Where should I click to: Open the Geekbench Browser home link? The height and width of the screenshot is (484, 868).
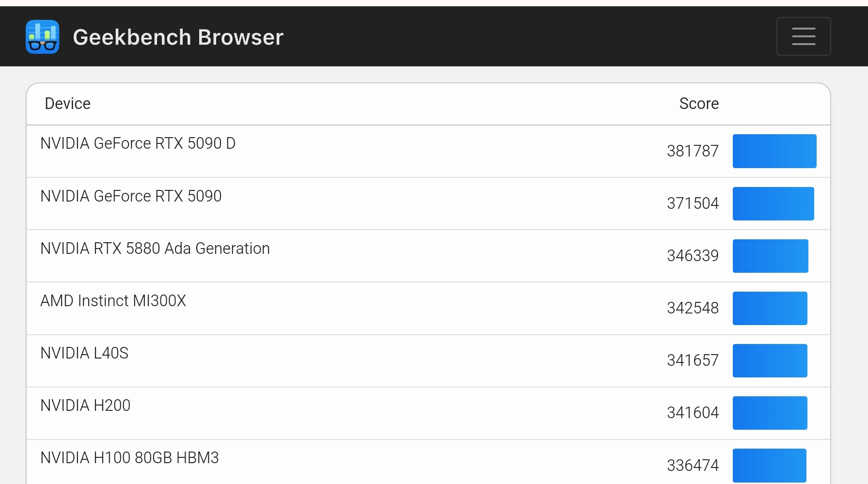pos(178,37)
